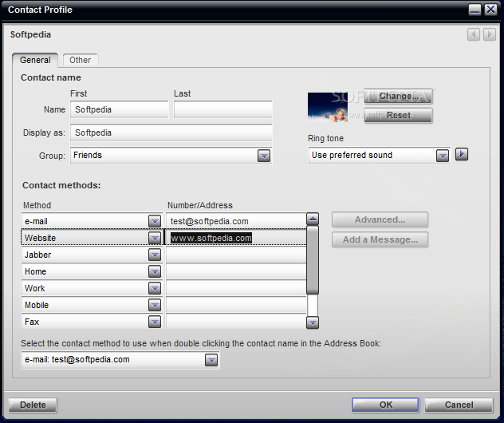
Task: Open the Advanced... options
Action: 380,219
